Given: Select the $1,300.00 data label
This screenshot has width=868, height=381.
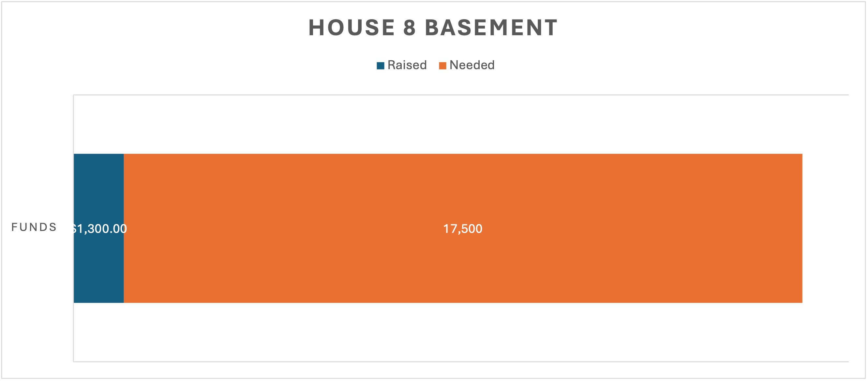Looking at the screenshot, I should (x=99, y=229).
